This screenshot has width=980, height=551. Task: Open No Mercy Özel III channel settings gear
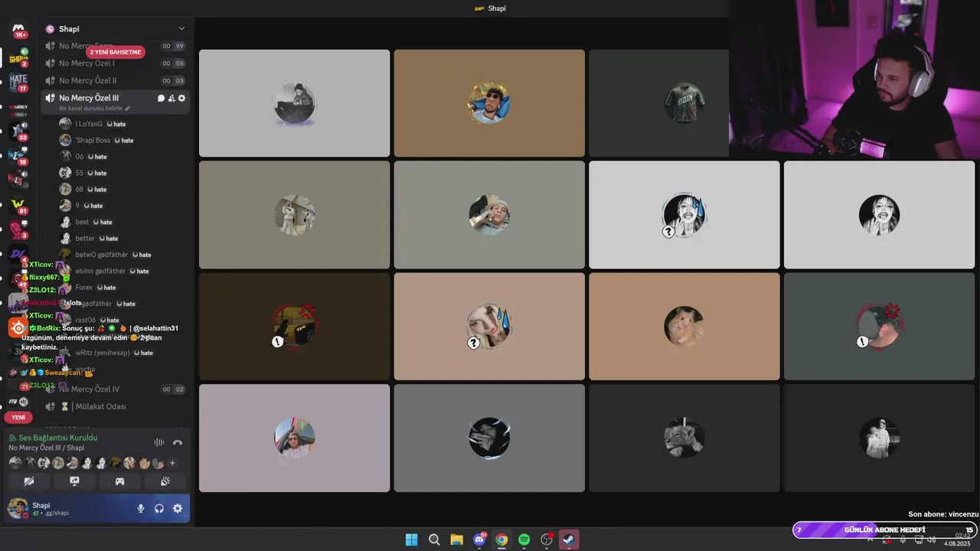181,98
